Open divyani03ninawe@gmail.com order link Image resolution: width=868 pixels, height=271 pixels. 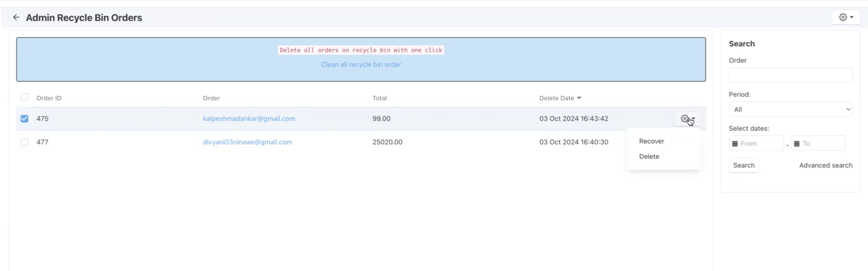click(x=247, y=142)
